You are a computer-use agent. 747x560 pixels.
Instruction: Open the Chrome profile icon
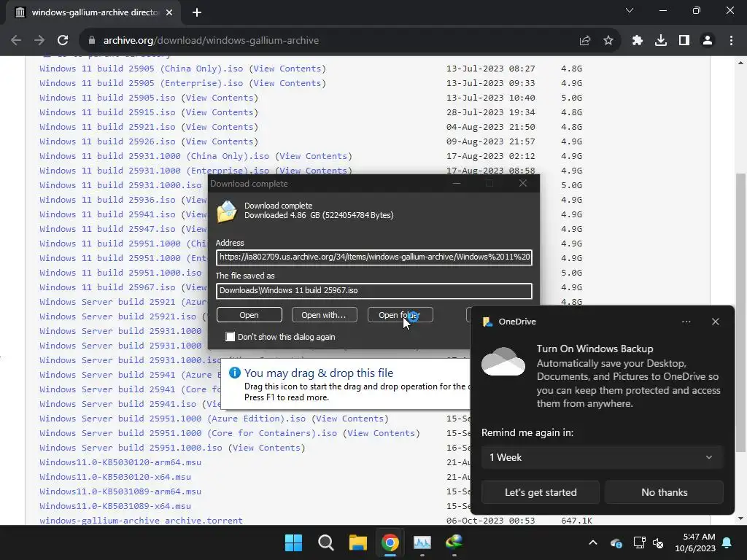point(708,41)
